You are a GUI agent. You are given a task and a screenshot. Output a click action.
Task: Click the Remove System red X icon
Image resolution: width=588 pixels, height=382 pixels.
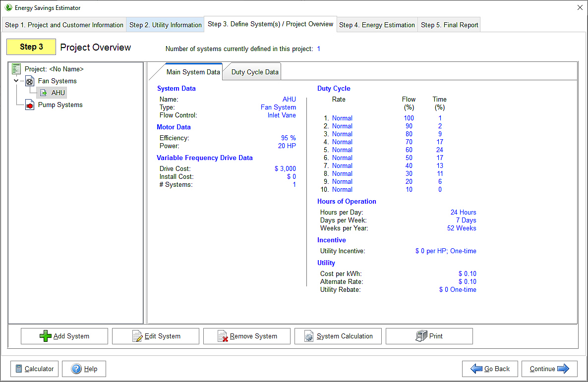coord(223,336)
